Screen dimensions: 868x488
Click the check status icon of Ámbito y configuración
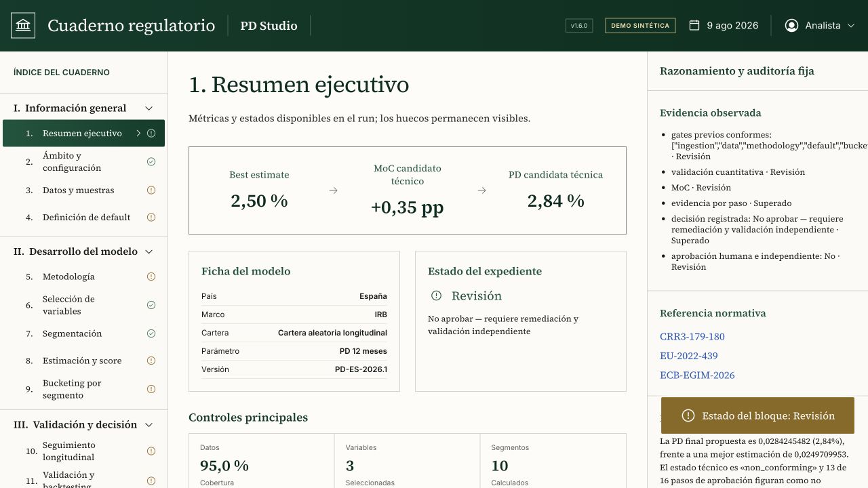(x=151, y=162)
